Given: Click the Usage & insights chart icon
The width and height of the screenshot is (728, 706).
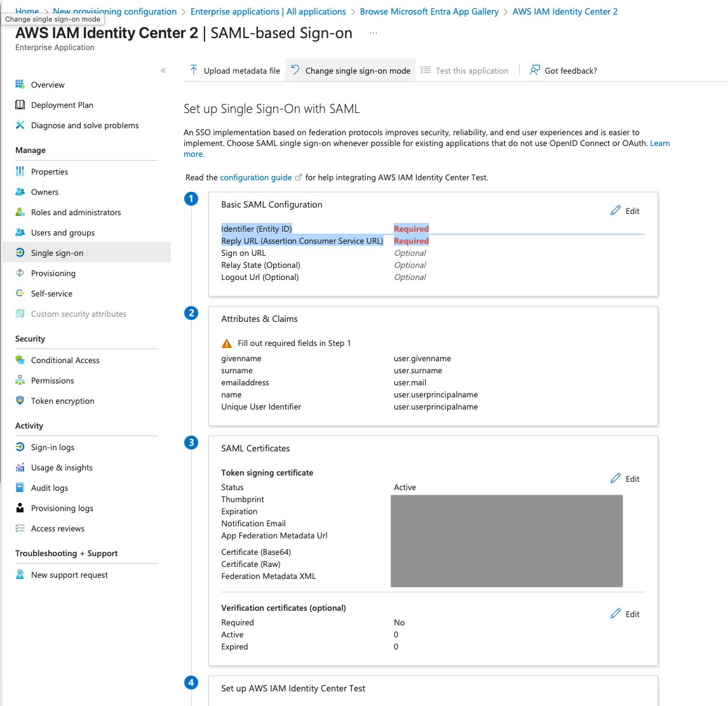Looking at the screenshot, I should (20, 467).
